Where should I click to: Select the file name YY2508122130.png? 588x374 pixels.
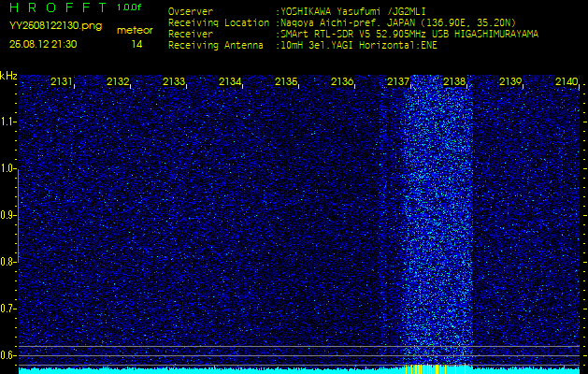55,26
